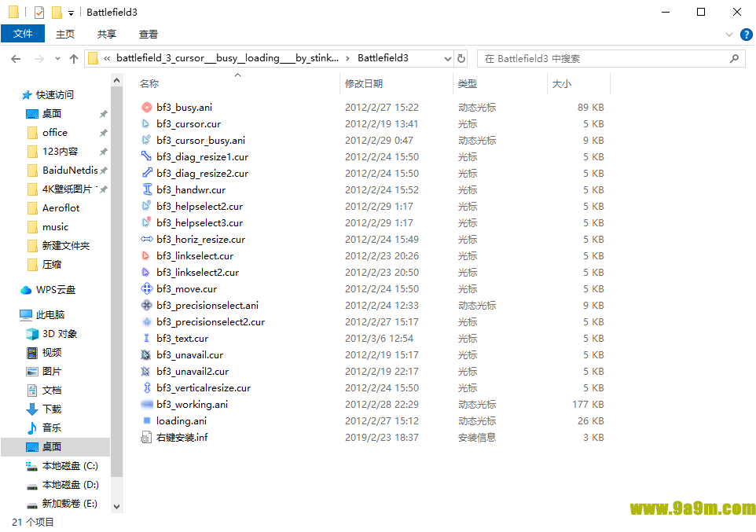Click the bf3_horiz_resize.cur cursor icon
This screenshot has height=532, width=756.
pyautogui.click(x=147, y=239)
